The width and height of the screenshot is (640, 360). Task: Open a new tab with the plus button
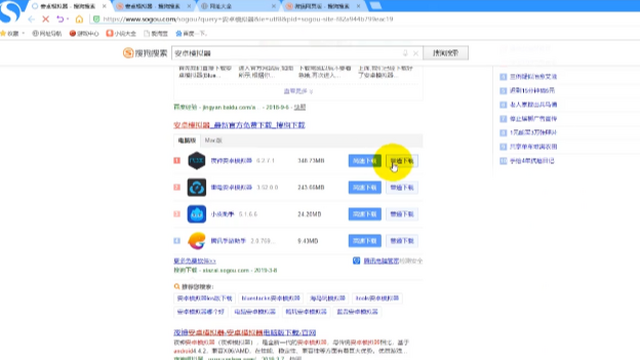(x=376, y=6)
